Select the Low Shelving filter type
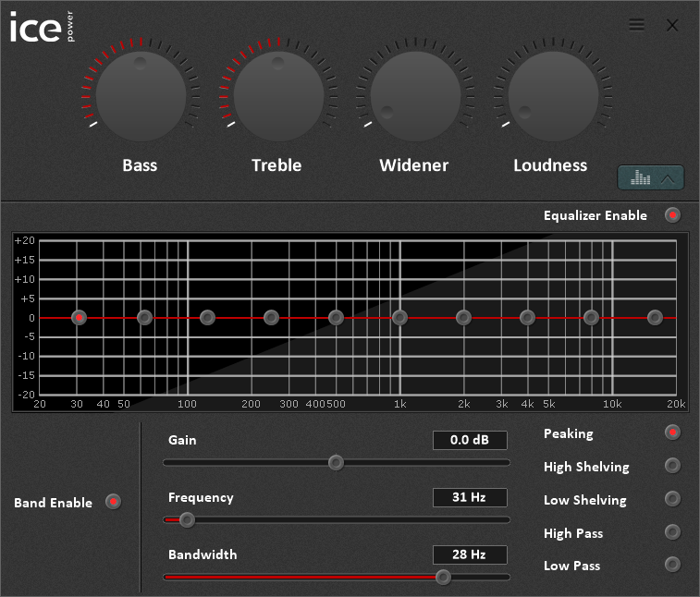This screenshot has height=597, width=700. [672, 499]
